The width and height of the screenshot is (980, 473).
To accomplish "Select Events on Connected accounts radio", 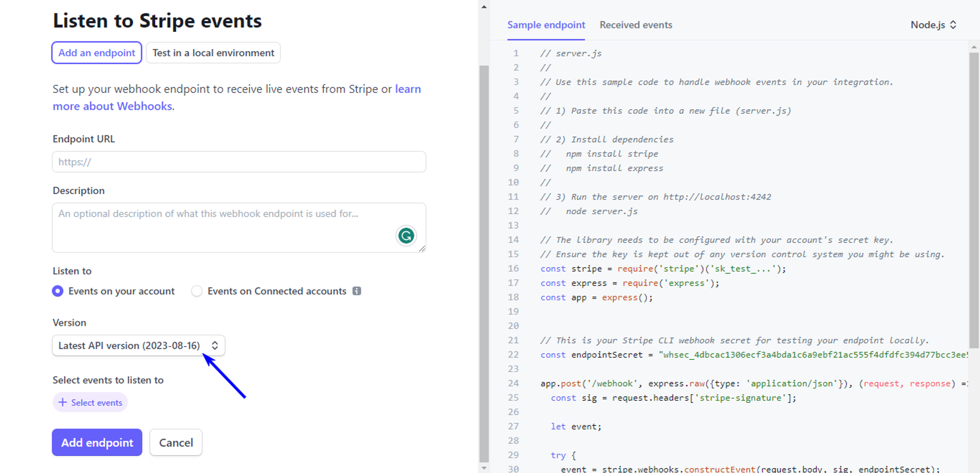I will [196, 291].
